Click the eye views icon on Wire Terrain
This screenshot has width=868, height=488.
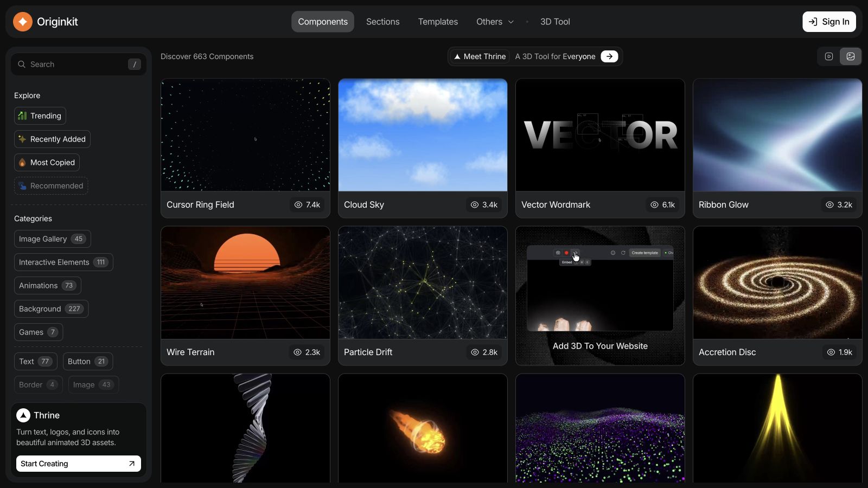pyautogui.click(x=297, y=352)
